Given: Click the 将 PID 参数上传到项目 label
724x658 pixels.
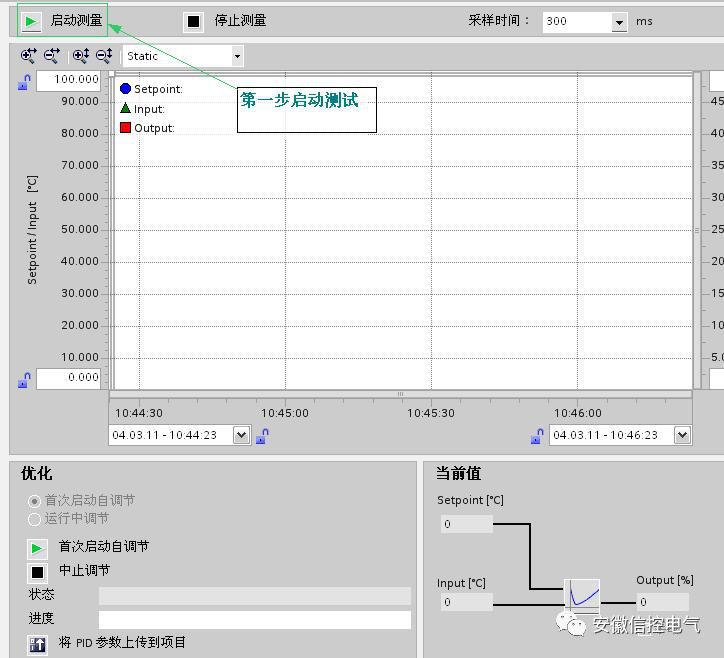Looking at the screenshot, I should click(122, 642).
